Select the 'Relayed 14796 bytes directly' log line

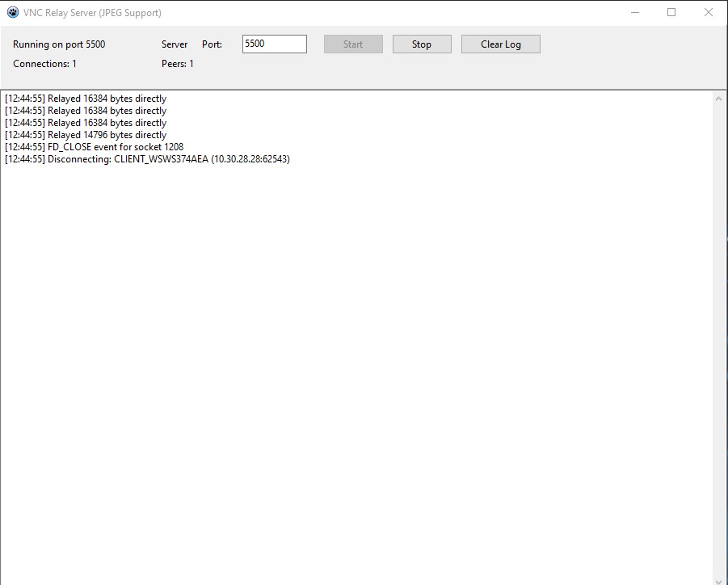click(86, 135)
